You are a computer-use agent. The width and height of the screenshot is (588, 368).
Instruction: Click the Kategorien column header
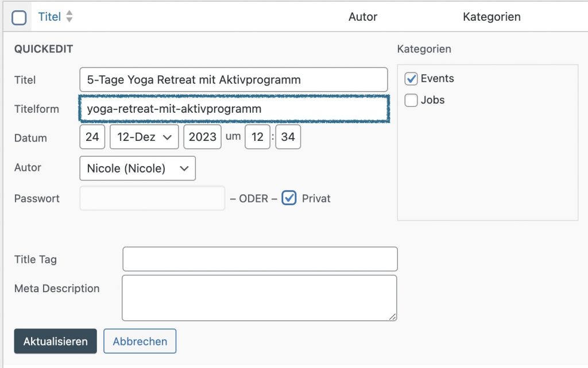492,17
